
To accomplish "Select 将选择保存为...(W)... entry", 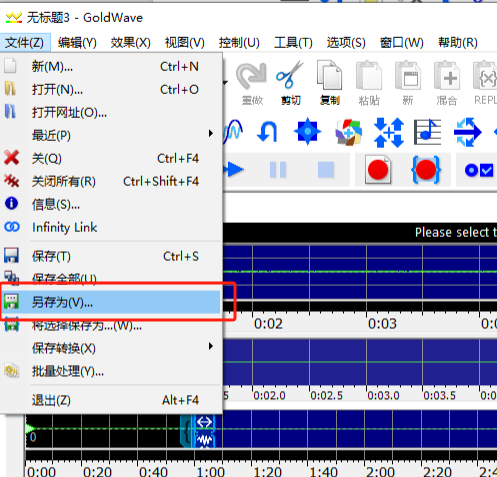I will coord(111,325).
